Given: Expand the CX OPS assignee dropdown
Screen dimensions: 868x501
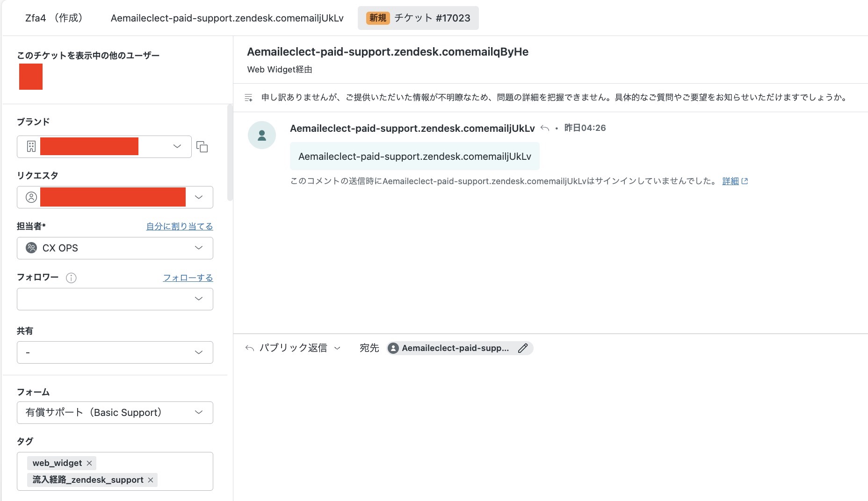Looking at the screenshot, I should pos(115,248).
